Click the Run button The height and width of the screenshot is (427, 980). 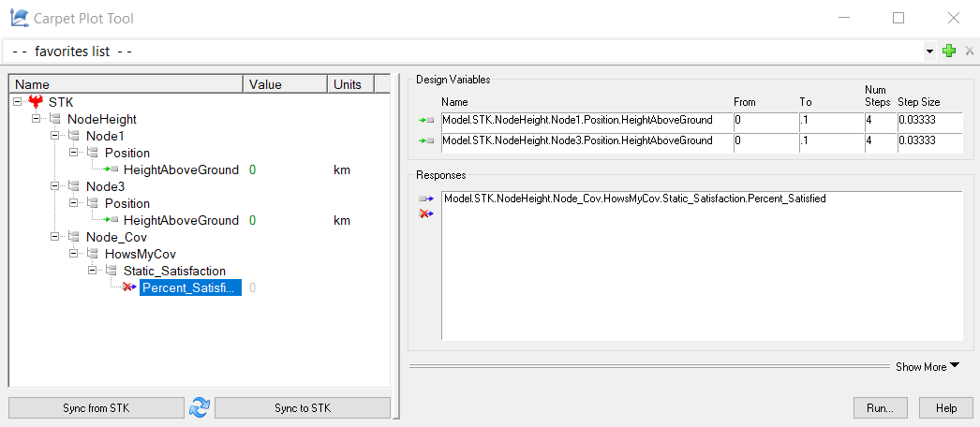(x=880, y=408)
